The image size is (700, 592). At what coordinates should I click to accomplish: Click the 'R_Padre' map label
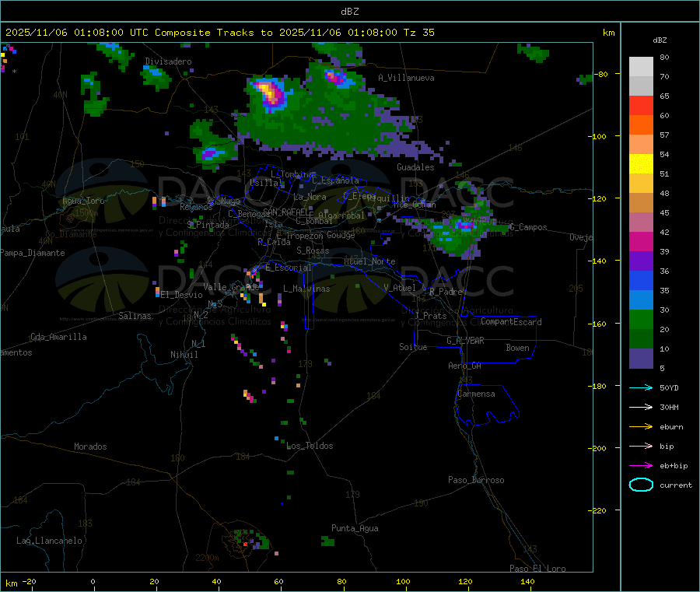(446, 292)
